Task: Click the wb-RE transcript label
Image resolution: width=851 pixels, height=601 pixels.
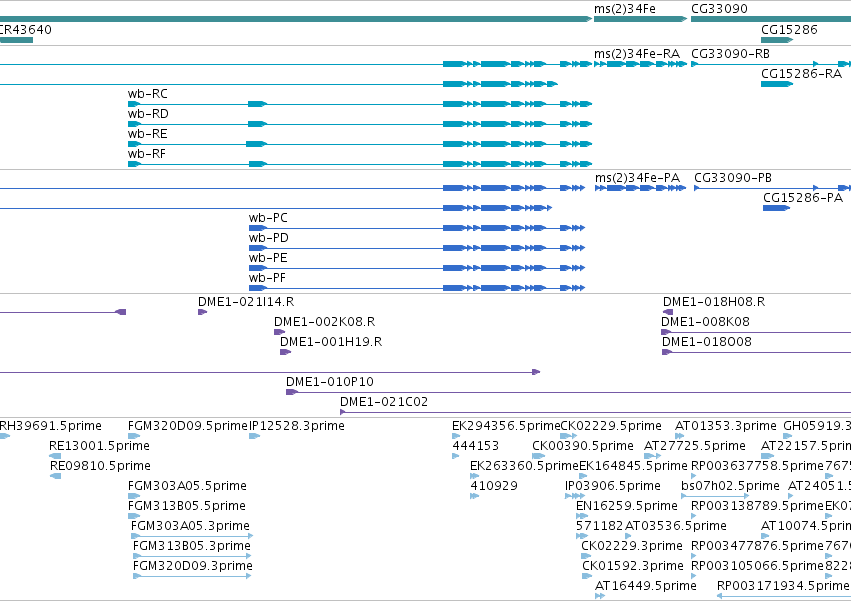Action: point(148,134)
